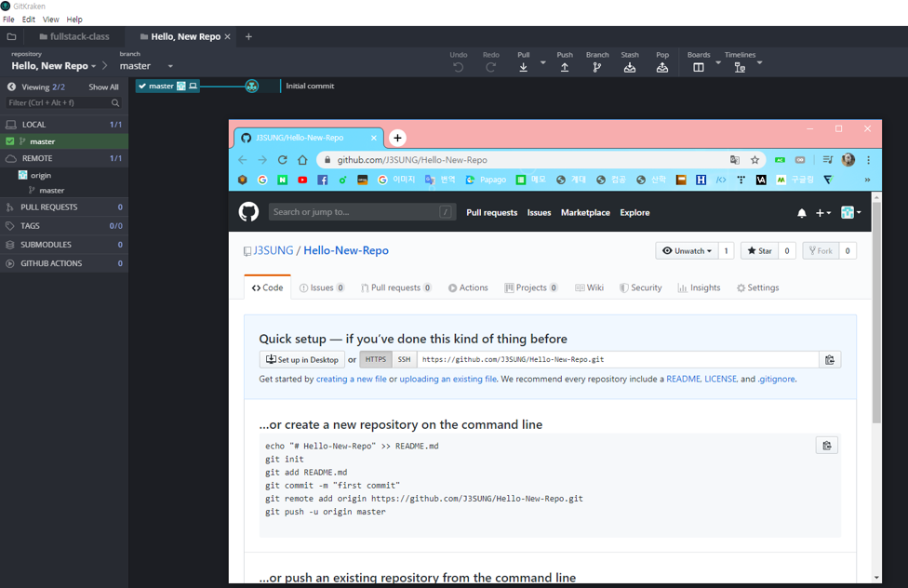This screenshot has height=588, width=908.
Task: Switch to the fullstack-class tab
Action: pyautogui.click(x=74, y=36)
